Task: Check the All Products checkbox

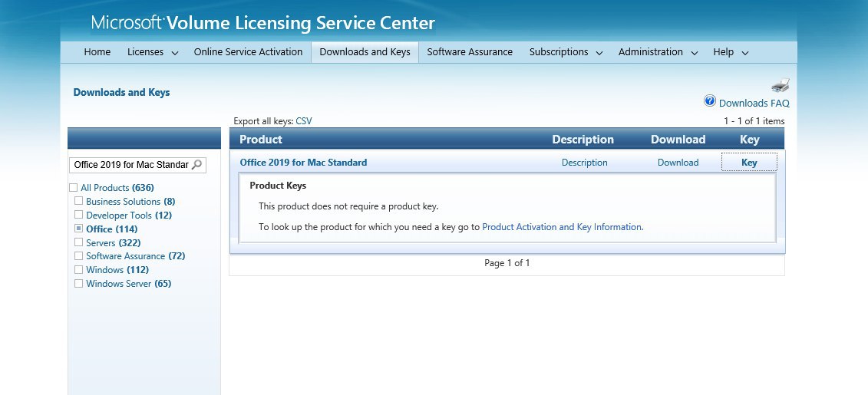Action: [x=73, y=188]
